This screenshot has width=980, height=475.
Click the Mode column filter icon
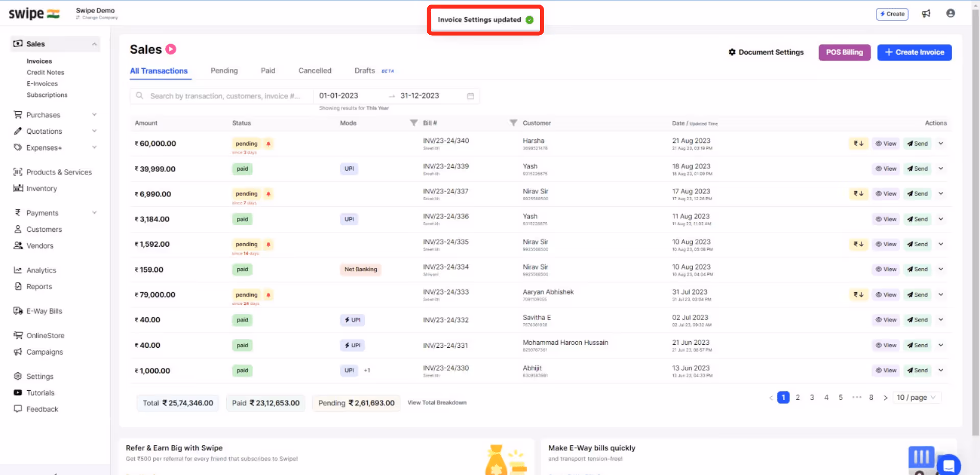pyautogui.click(x=414, y=123)
